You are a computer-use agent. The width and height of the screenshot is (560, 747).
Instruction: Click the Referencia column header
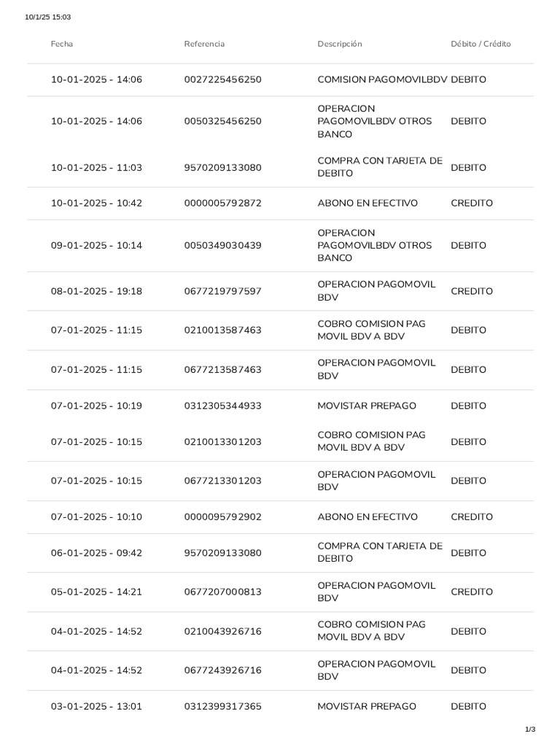[x=204, y=44]
